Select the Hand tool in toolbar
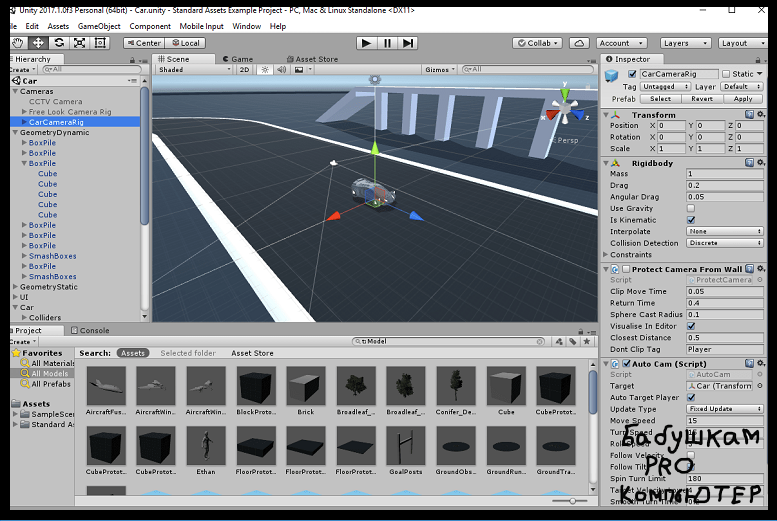The height and width of the screenshot is (521, 777). (18, 43)
